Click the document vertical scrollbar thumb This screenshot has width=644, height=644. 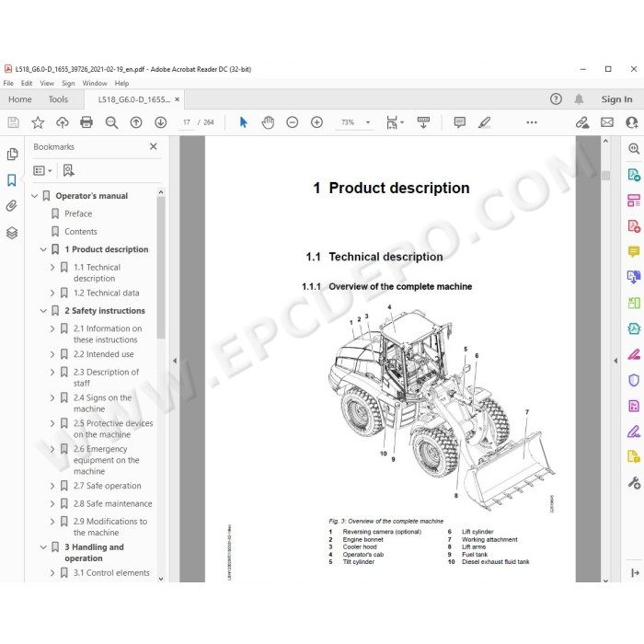(x=605, y=176)
